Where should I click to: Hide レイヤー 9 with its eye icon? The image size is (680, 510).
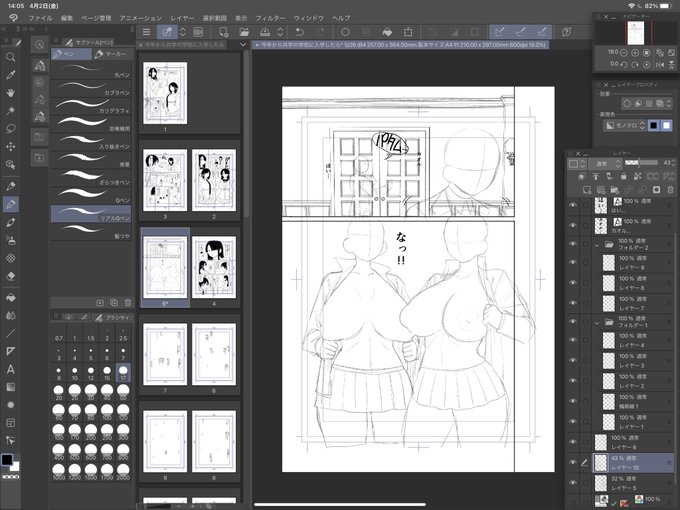pyautogui.click(x=573, y=262)
